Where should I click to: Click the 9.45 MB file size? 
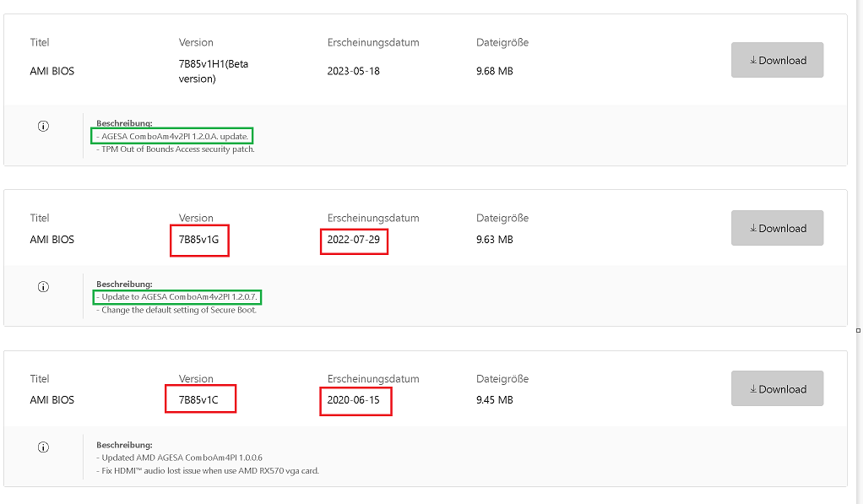coord(494,400)
